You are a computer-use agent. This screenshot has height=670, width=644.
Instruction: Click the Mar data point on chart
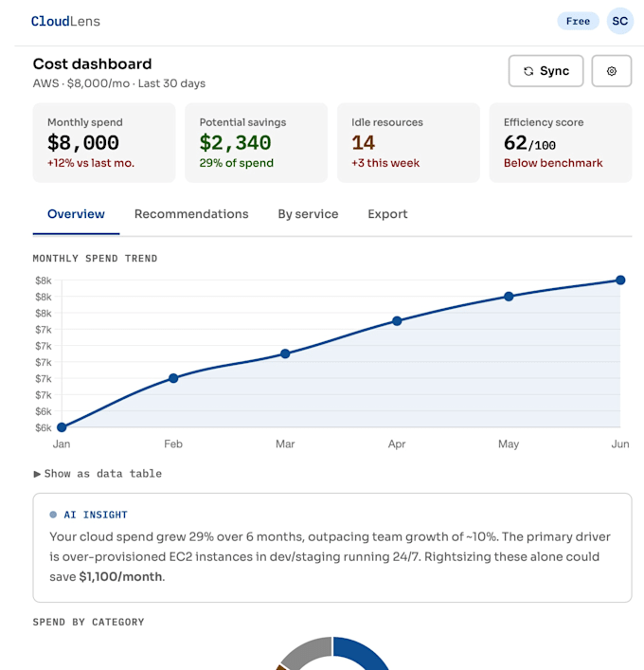285,353
